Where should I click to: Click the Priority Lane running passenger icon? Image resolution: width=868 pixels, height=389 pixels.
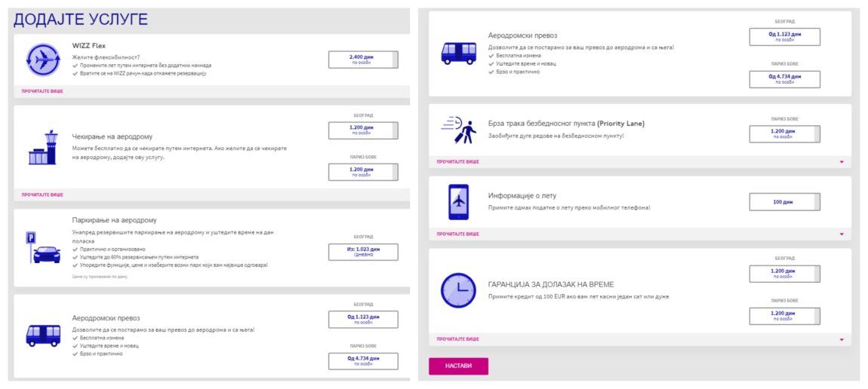coord(458,130)
